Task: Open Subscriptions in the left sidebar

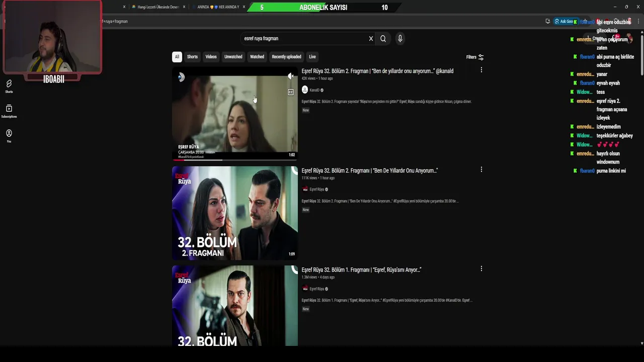Action: tap(9, 111)
